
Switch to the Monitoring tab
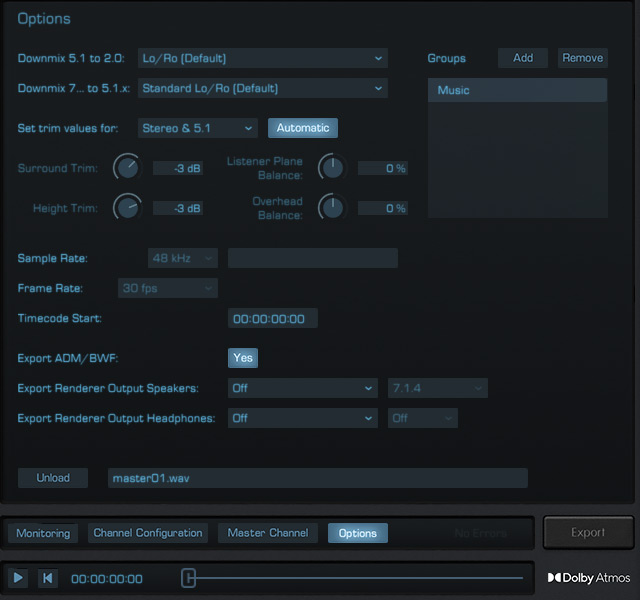click(x=43, y=533)
